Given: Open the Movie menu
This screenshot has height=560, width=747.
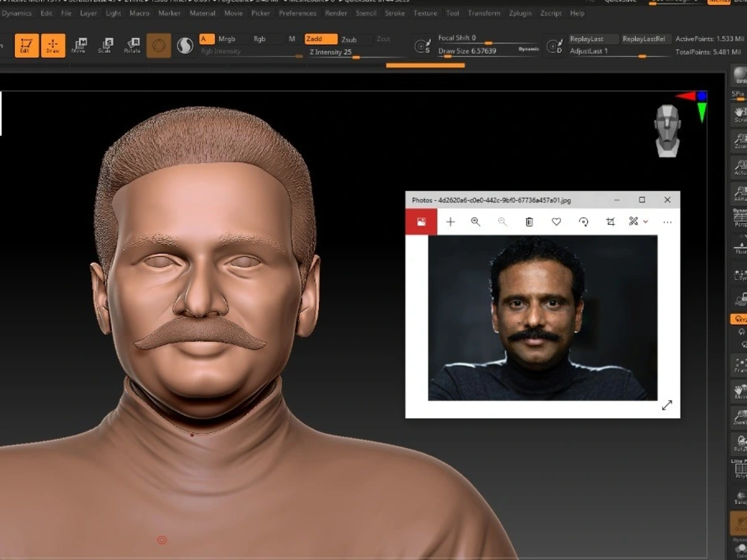Looking at the screenshot, I should [233, 13].
